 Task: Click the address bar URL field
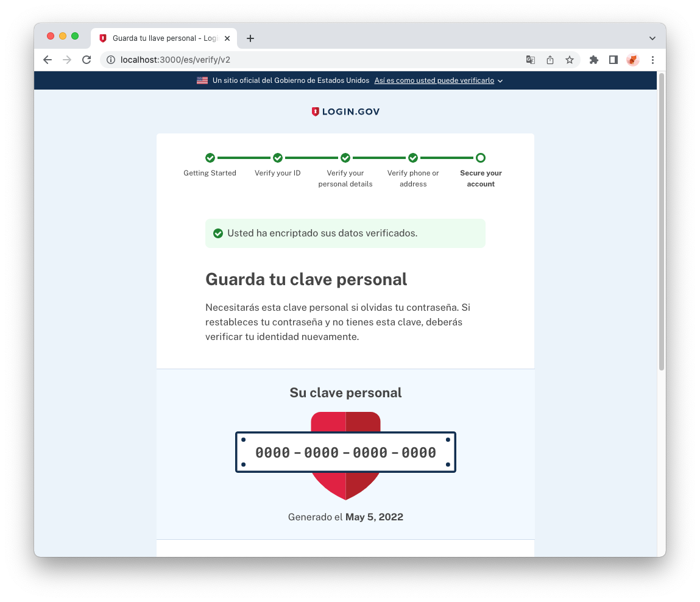point(313,60)
